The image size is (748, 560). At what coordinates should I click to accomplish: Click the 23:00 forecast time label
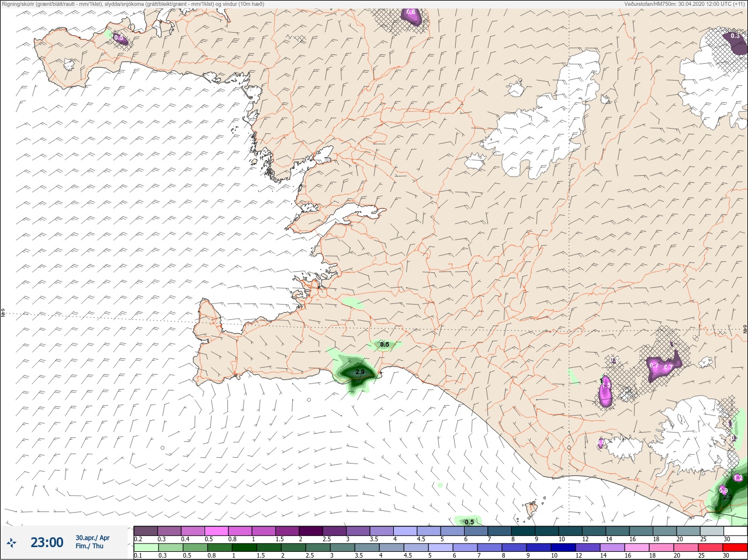click(47, 542)
